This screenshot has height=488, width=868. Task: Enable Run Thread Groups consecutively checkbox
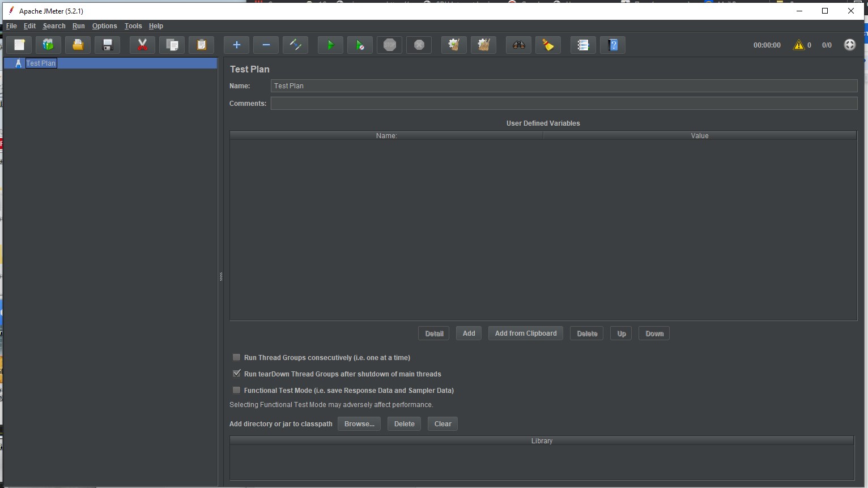pos(237,357)
